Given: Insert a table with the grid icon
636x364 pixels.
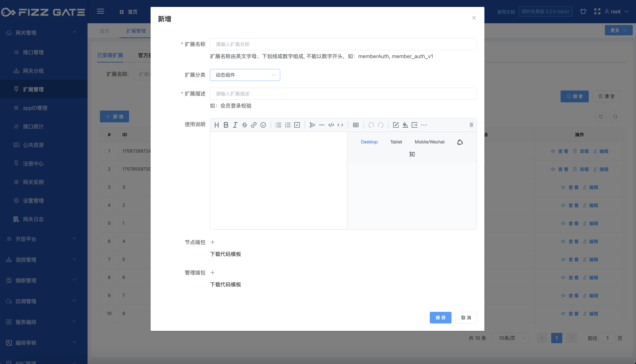Looking at the screenshot, I should pyautogui.click(x=356, y=125).
